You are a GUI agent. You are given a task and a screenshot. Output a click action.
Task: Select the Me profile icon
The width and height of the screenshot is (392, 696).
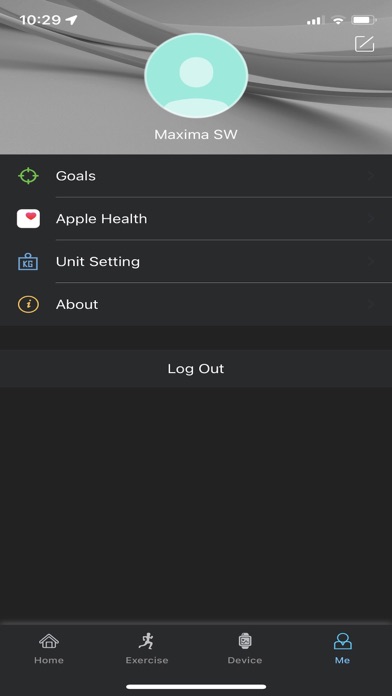342,641
